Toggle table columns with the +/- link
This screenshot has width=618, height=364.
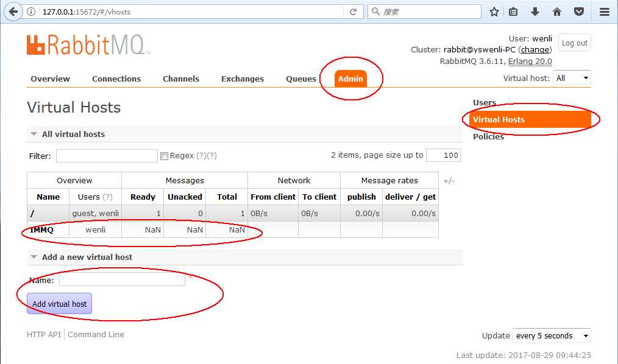(x=449, y=181)
